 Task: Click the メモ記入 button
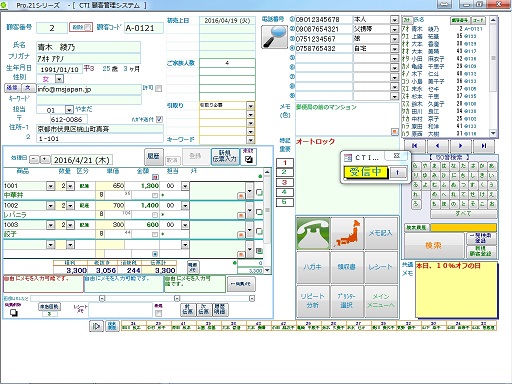click(x=381, y=233)
